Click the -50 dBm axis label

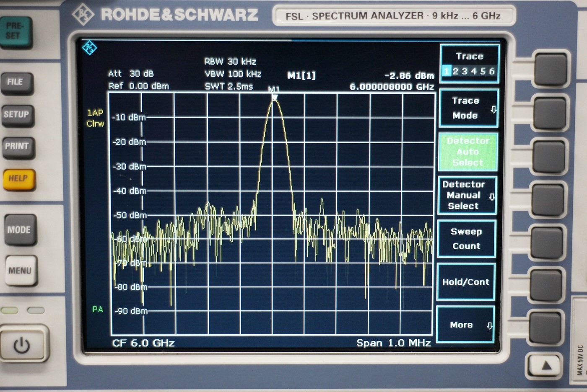point(130,215)
